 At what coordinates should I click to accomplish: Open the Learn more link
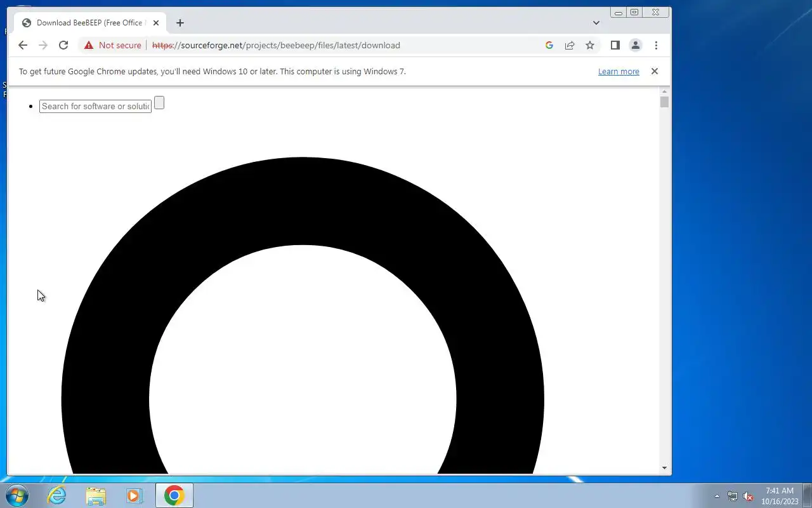coord(619,72)
